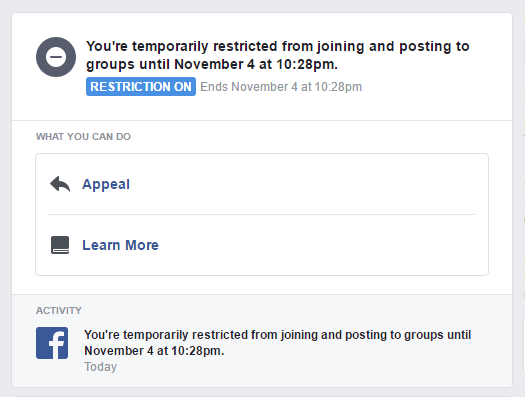Viewport: 525px width, 397px height.
Task: Click the blue RESTRICTION ON badge
Action: (141, 87)
